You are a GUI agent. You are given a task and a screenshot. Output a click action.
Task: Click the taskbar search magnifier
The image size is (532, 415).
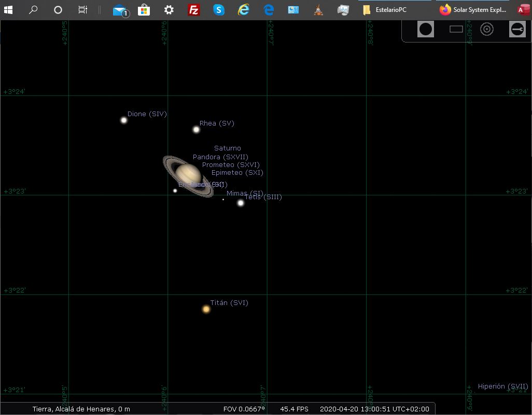(33, 10)
